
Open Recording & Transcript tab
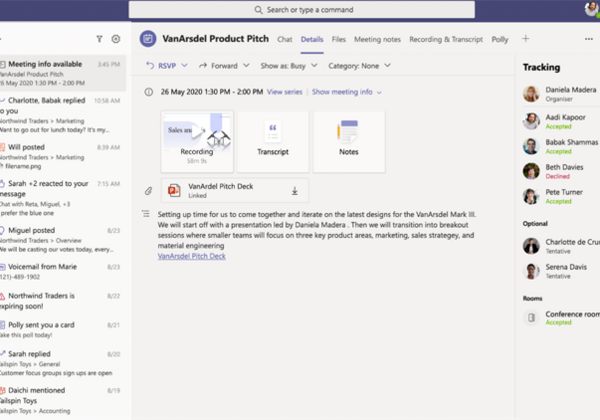tap(446, 39)
